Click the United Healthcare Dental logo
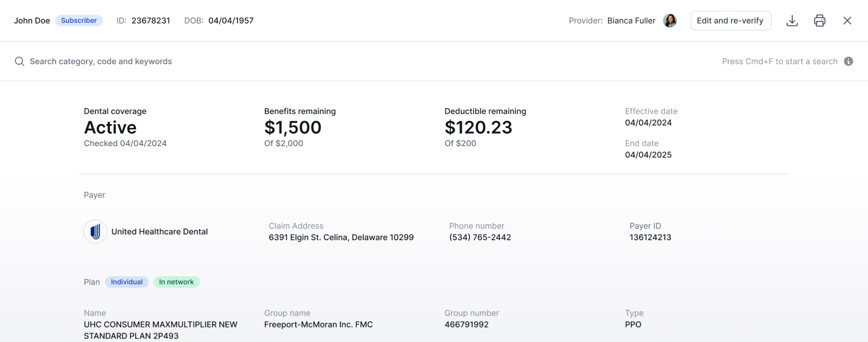This screenshot has width=868, height=342. pos(95,232)
